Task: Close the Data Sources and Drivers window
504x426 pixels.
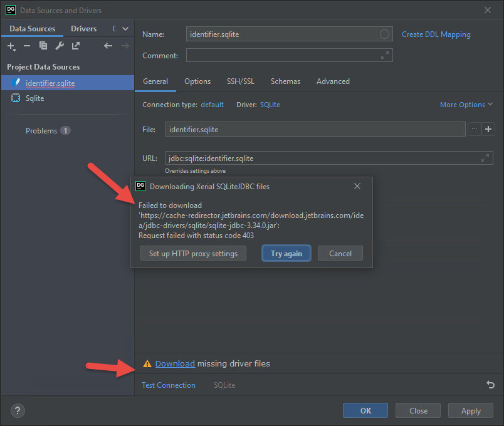Action: click(x=488, y=10)
